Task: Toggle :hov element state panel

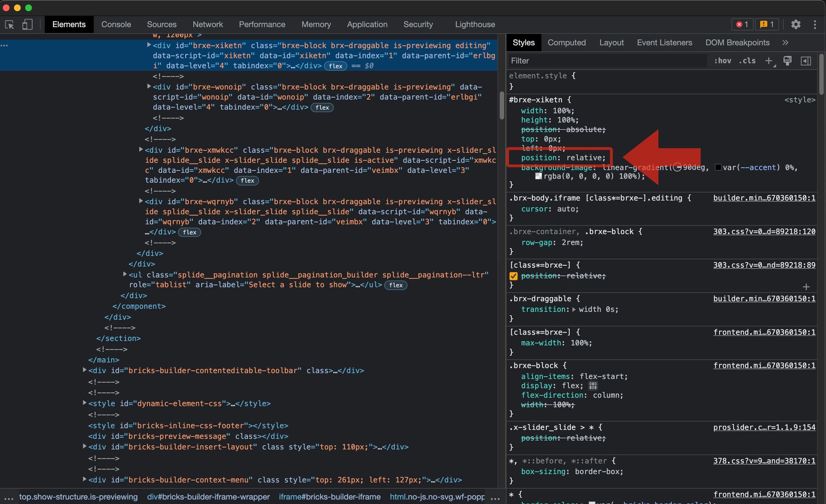Action: (x=723, y=61)
